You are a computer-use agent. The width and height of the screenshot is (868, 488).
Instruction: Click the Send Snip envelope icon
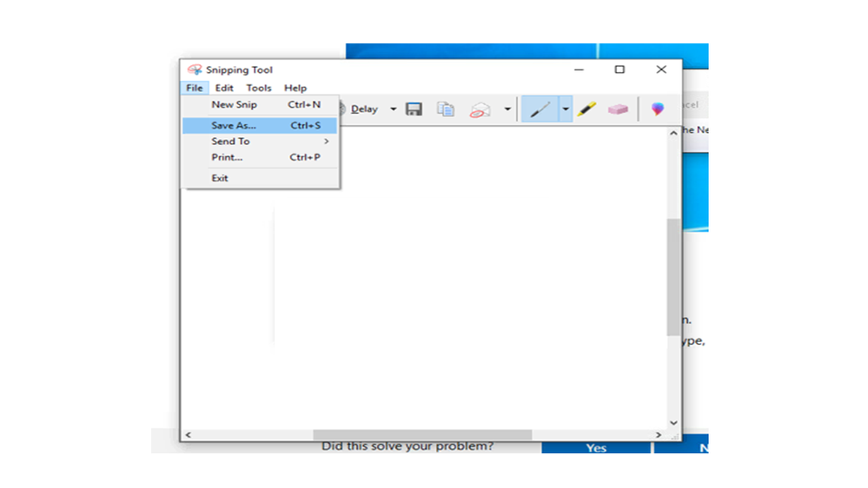[480, 109]
